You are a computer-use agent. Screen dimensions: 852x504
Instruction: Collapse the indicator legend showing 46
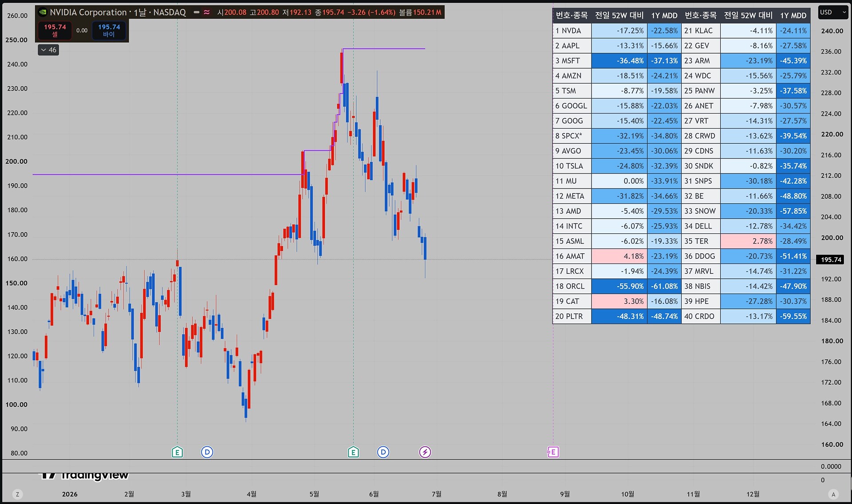[48, 50]
